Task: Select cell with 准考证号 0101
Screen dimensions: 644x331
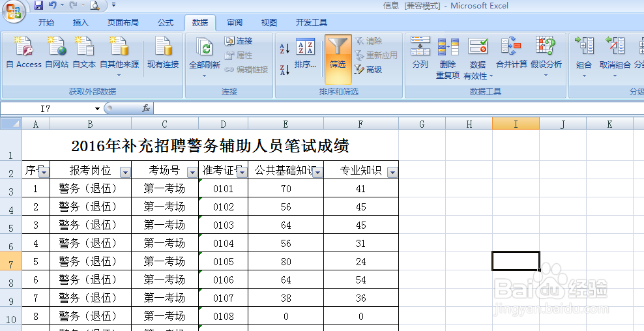Action: click(223, 188)
